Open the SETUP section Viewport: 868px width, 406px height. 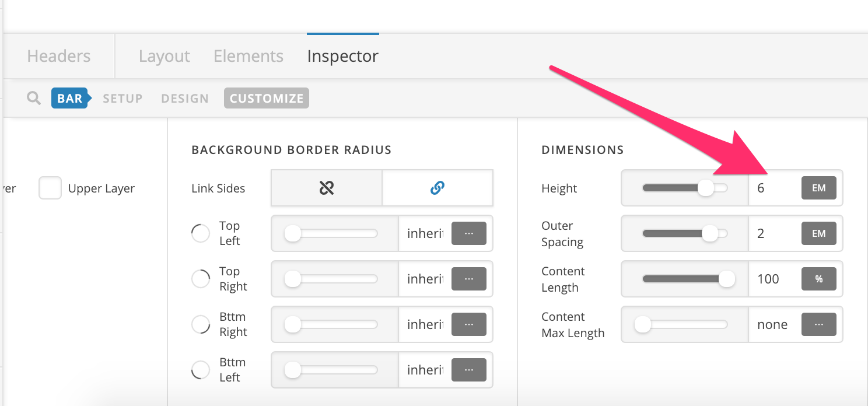[x=123, y=99]
